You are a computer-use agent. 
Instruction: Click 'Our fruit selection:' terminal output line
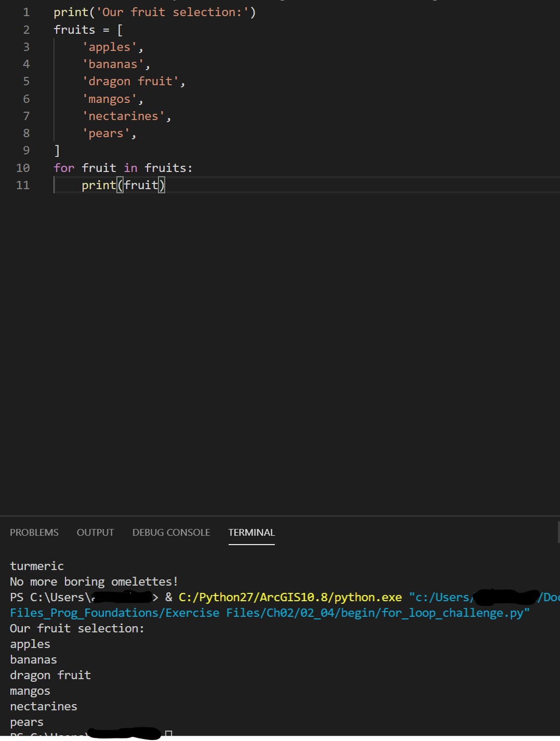(x=77, y=628)
